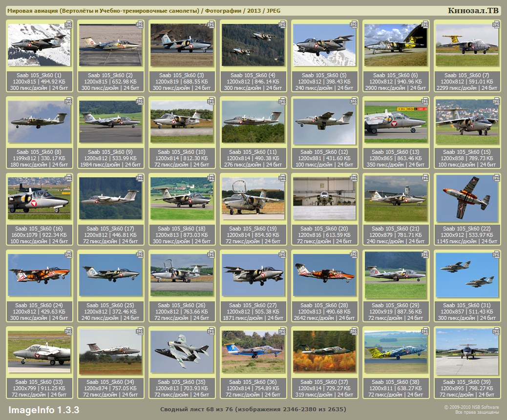Click the '1200x799 | 911.25 КБ' size text
The image size is (507, 420).
click(x=39, y=388)
